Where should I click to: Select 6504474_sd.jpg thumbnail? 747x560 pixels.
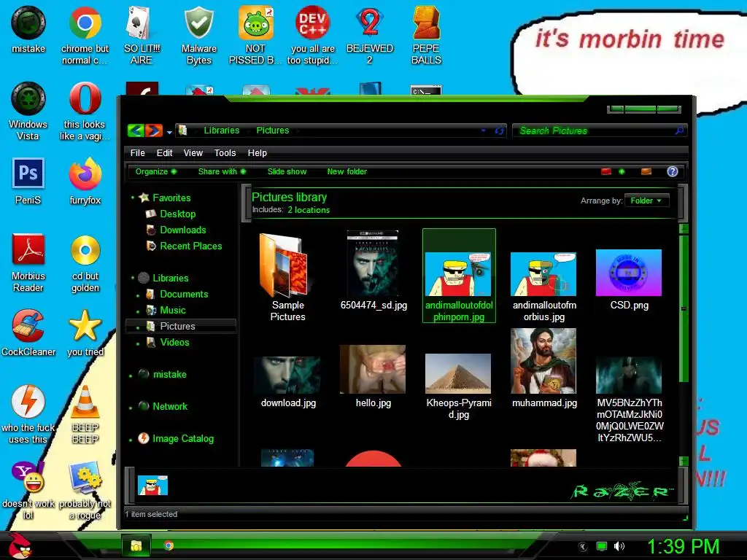[x=373, y=271]
